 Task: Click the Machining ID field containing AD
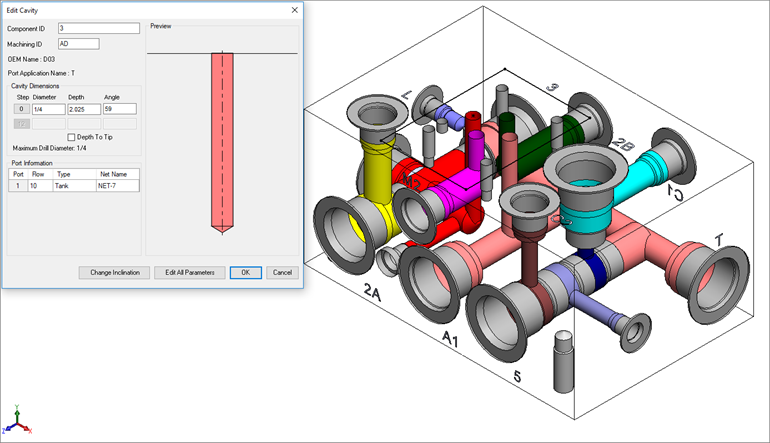pos(78,44)
